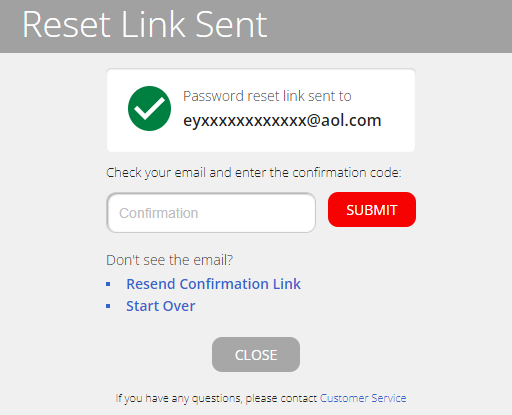Click the bullet beside Resend Confirmation Link
Viewport: 512px width, 415px height.
click(x=108, y=284)
